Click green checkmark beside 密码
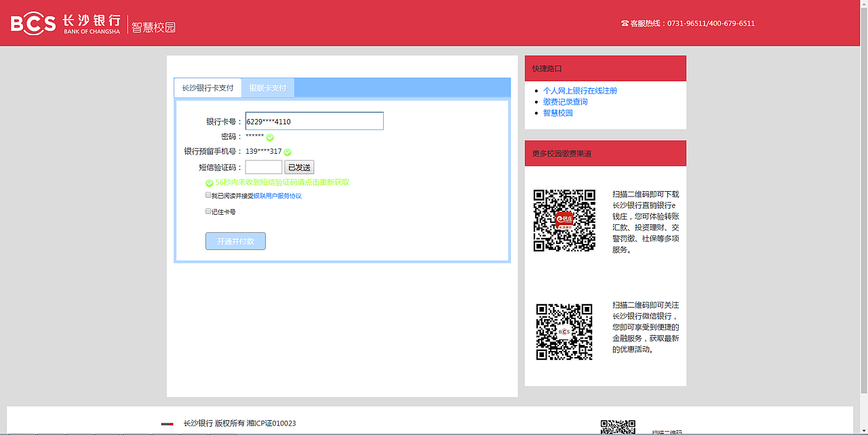The image size is (868, 435). [x=270, y=138]
